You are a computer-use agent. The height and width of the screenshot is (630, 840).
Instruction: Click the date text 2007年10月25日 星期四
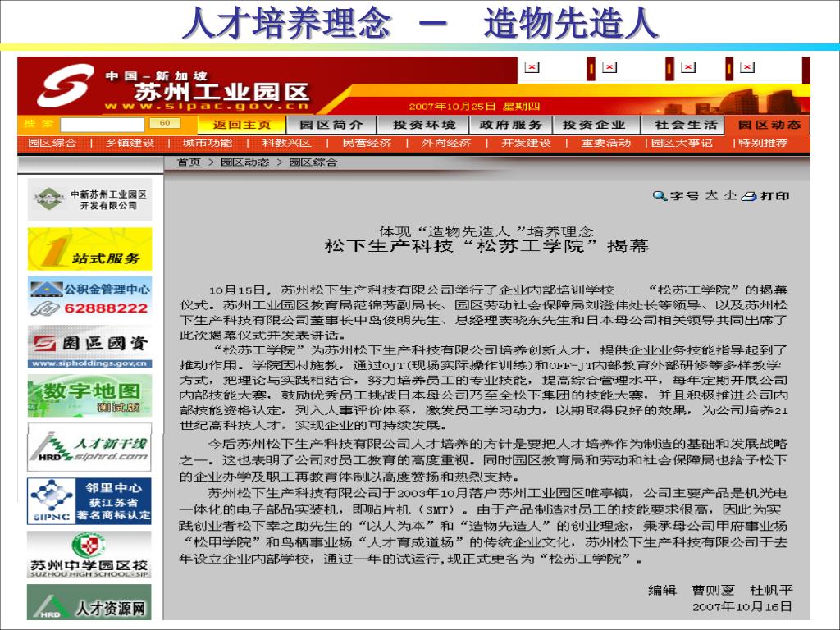point(474,106)
